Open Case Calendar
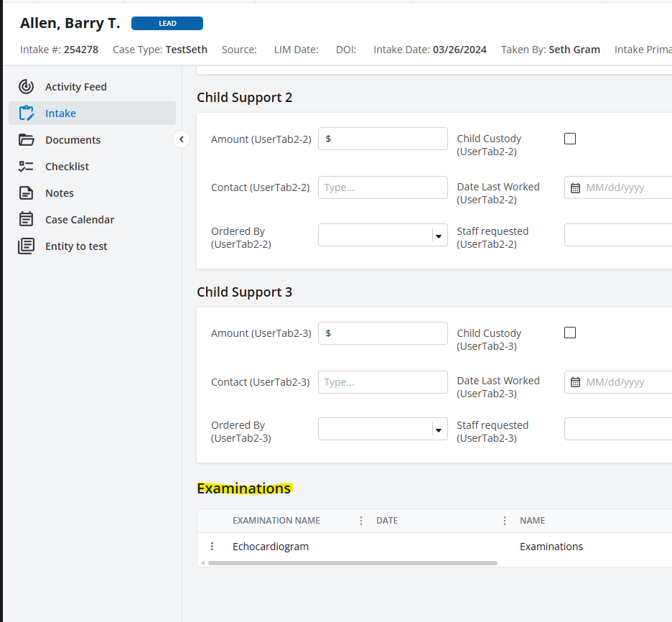Viewport: 672px width, 622px height. coord(80,220)
